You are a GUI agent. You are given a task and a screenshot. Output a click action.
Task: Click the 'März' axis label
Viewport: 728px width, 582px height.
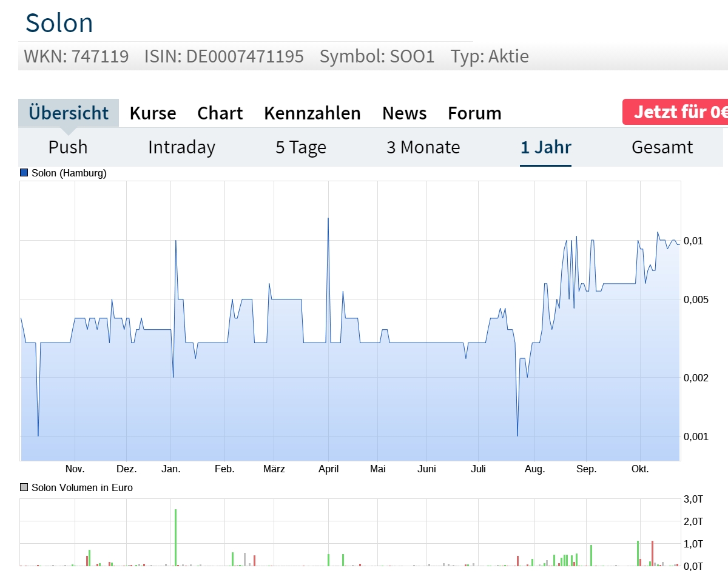coord(274,469)
